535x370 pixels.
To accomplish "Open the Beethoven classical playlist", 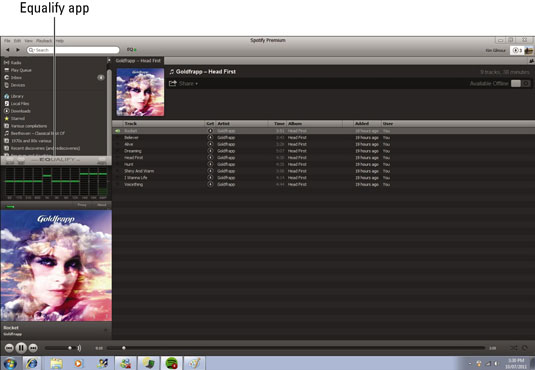I will 34,133.
